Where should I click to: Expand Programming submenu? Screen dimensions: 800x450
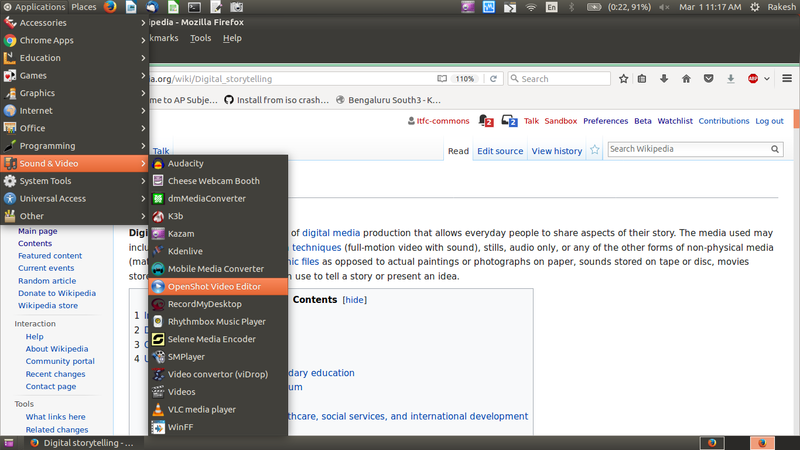[74, 146]
